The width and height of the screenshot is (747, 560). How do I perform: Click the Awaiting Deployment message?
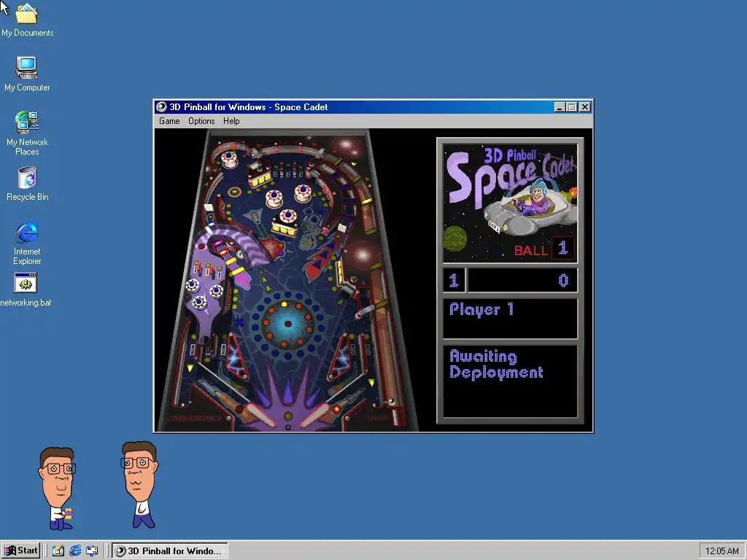pos(496,365)
